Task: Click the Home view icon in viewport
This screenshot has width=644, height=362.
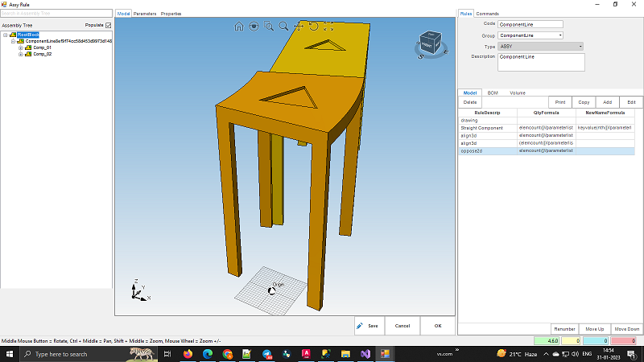Action: click(239, 27)
